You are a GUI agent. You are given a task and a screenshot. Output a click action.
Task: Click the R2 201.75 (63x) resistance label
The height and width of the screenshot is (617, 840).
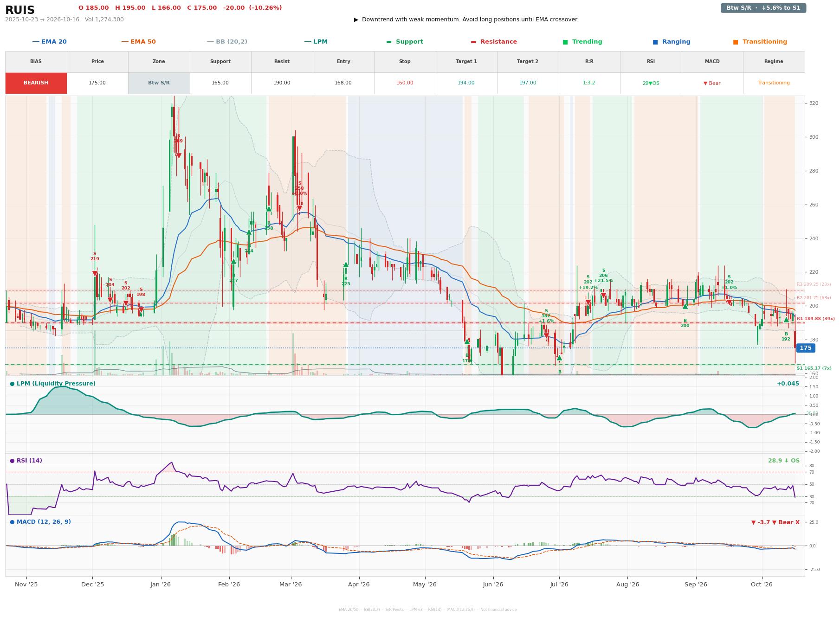(814, 298)
